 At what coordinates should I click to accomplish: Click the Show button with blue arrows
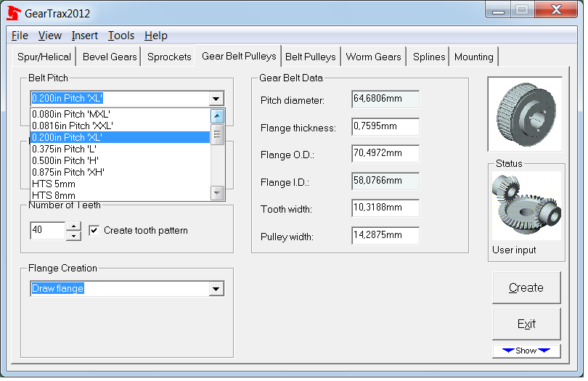pyautogui.click(x=526, y=351)
